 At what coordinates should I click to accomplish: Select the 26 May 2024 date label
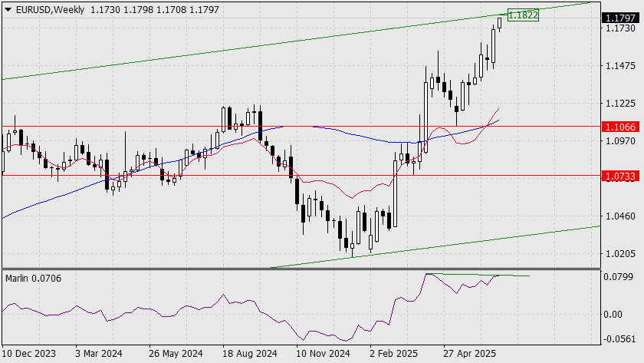176,354
